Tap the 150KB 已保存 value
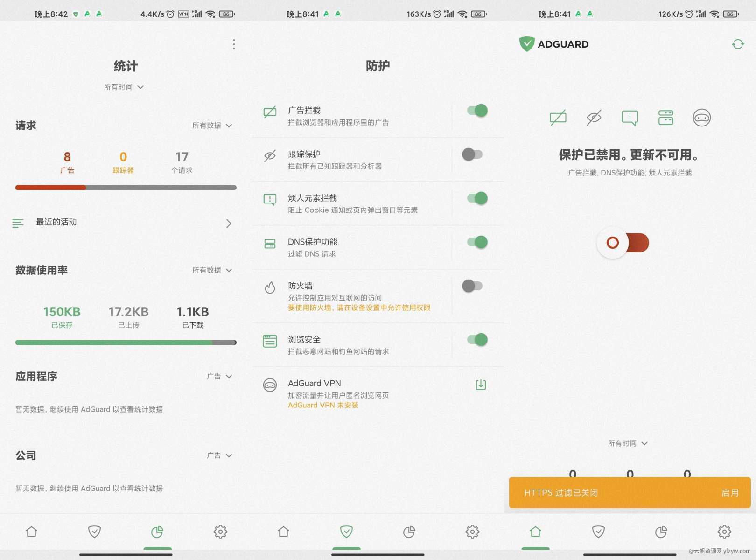 62,317
